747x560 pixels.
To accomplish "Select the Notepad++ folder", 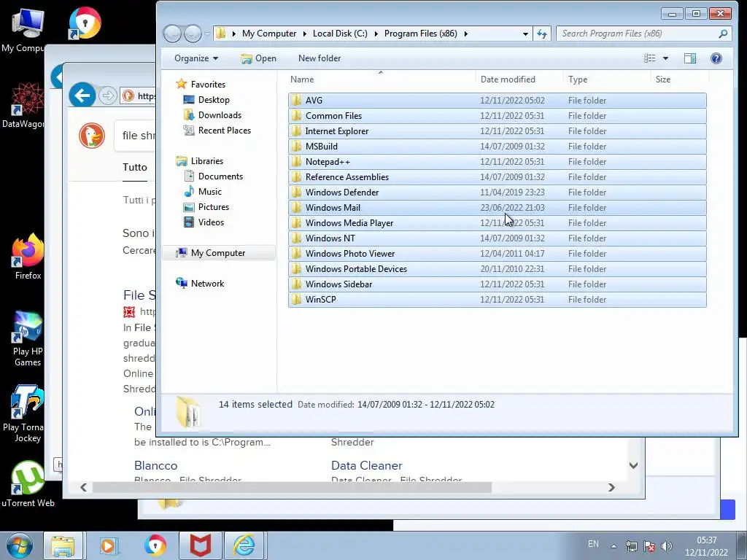I will 497,161.
